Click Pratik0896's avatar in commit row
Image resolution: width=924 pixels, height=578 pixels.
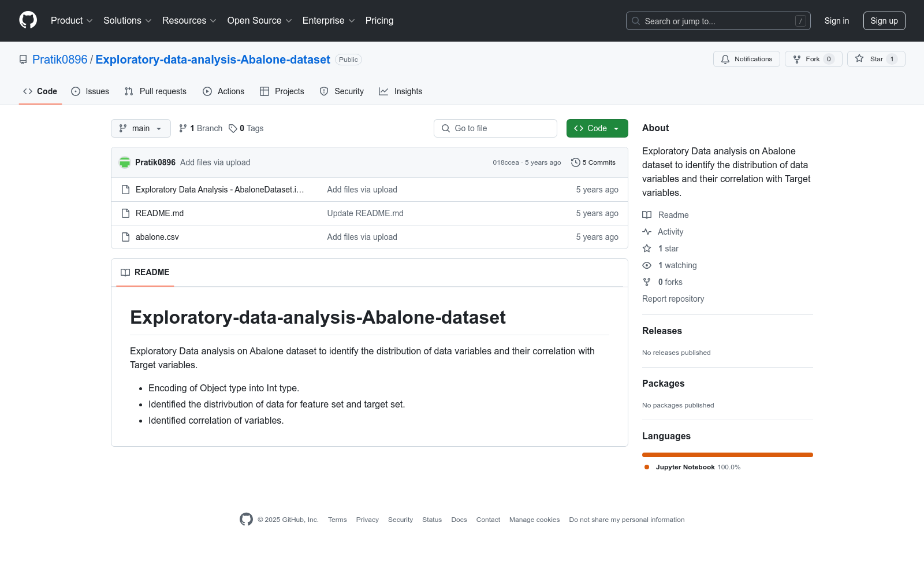pyautogui.click(x=125, y=162)
